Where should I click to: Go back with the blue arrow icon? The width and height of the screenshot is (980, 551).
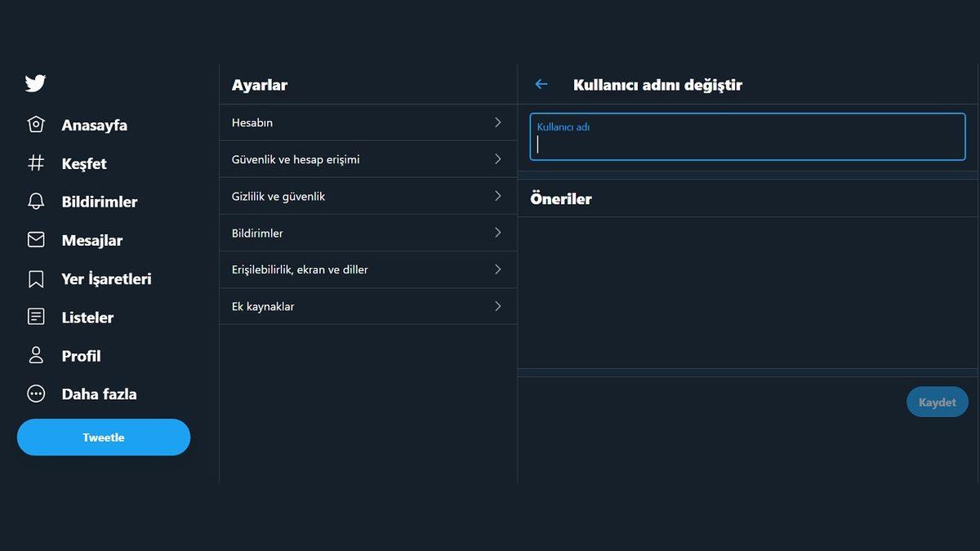pyautogui.click(x=541, y=84)
